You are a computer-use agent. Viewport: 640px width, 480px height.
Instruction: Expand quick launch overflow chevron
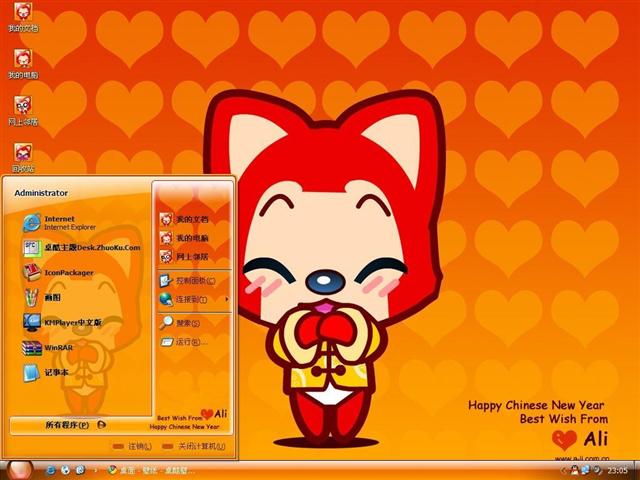(96, 470)
